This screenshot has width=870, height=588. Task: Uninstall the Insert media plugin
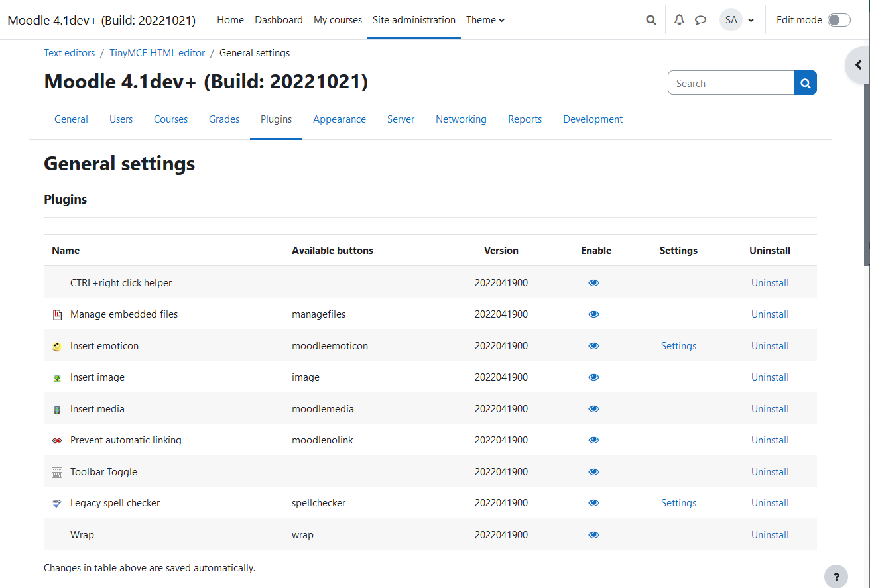770,409
